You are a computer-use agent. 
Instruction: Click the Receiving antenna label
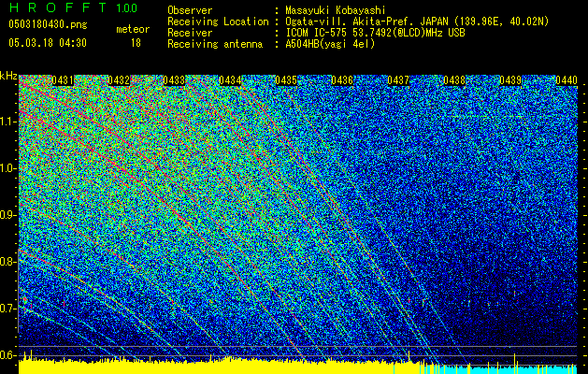(215, 44)
